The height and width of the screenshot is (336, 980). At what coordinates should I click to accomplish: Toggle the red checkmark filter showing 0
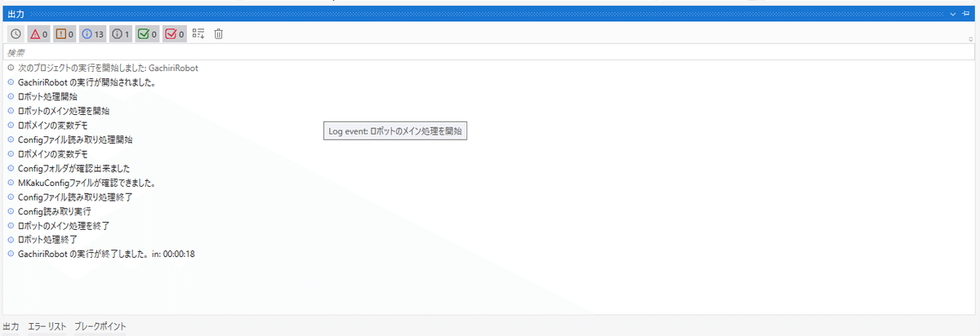(x=175, y=34)
